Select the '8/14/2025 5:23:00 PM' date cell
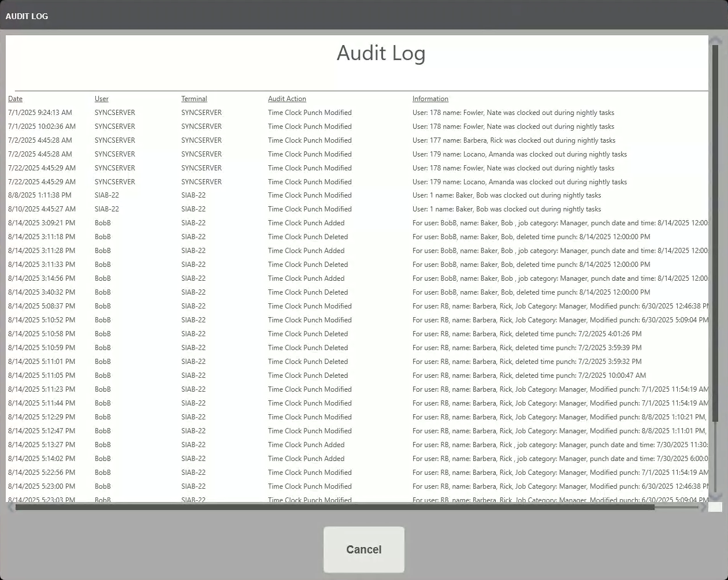This screenshot has height=580, width=728. pos(42,486)
